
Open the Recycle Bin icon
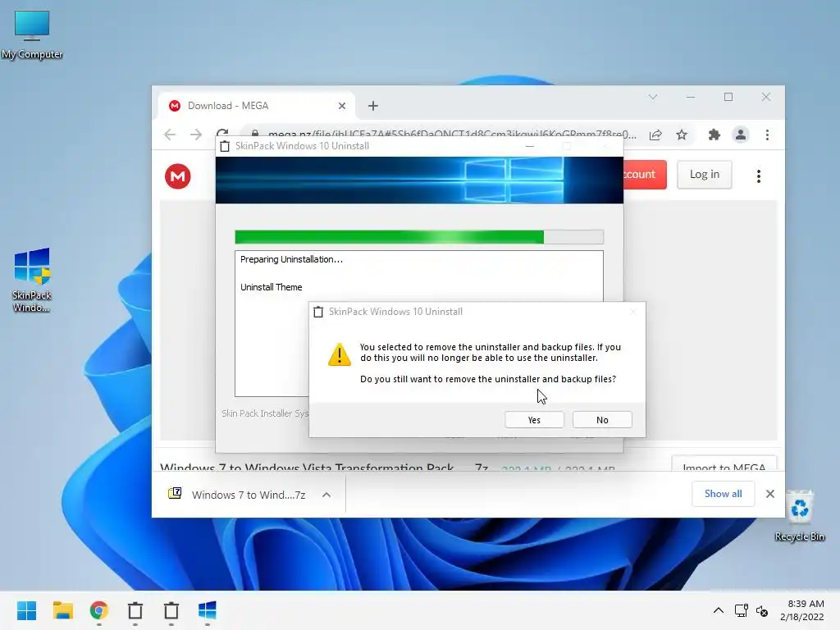pyautogui.click(x=800, y=517)
